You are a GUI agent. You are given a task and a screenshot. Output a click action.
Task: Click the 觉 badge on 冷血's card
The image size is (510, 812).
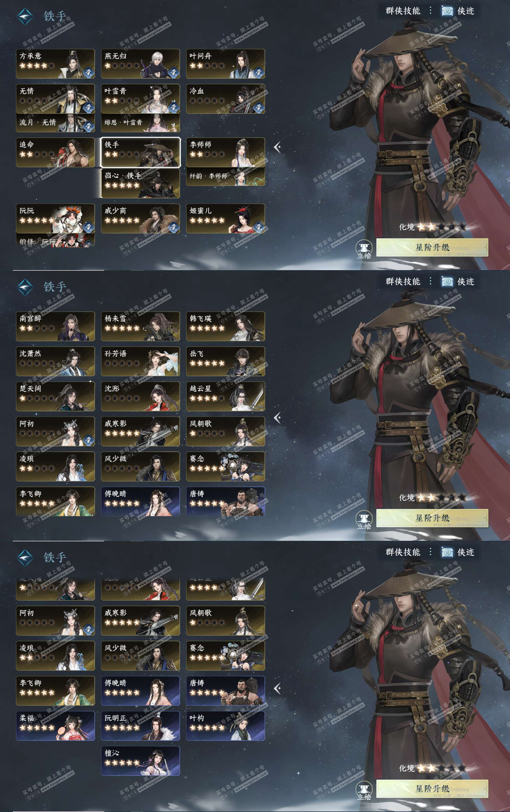coord(259,107)
